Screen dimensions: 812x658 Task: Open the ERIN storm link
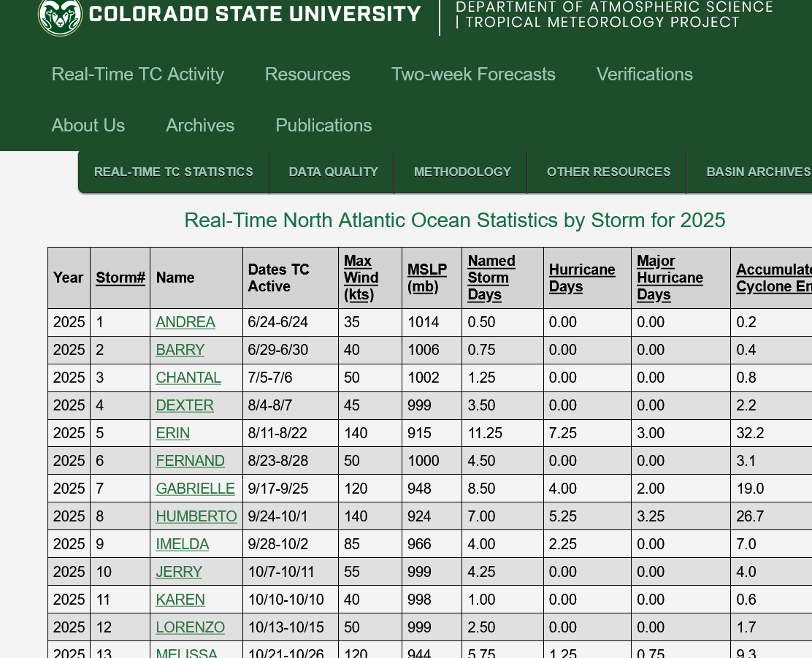pos(172,433)
